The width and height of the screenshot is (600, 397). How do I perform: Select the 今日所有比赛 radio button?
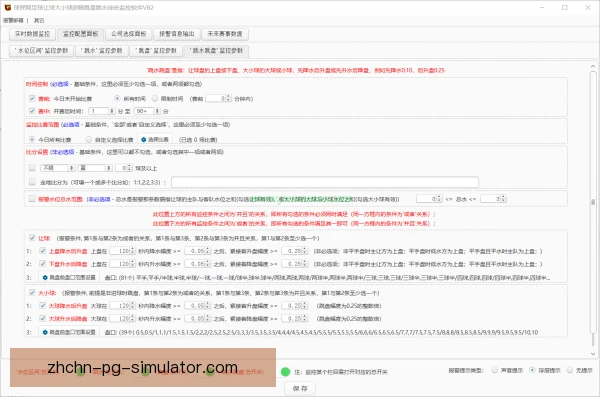32,139
